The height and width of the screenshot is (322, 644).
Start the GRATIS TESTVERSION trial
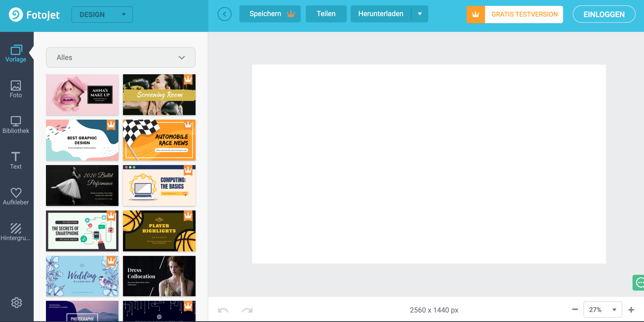click(515, 15)
